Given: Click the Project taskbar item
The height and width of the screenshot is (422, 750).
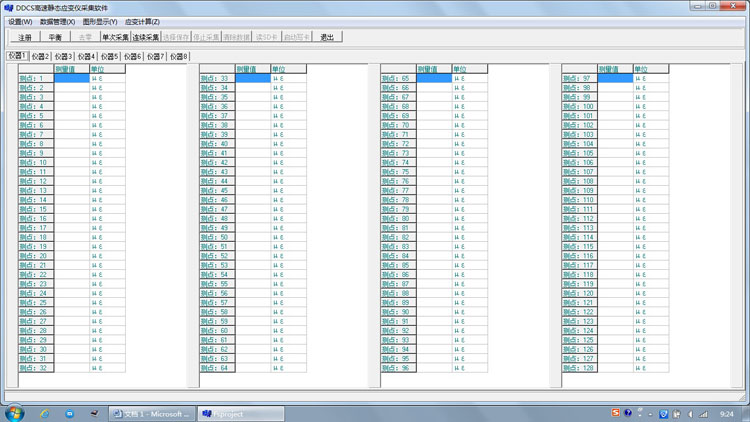Looking at the screenshot, I should [240, 413].
